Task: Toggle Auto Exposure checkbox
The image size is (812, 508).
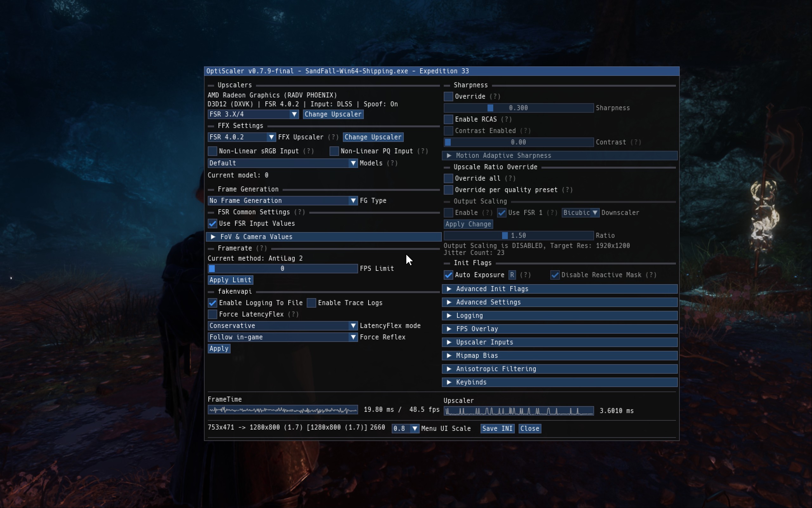Action: click(448, 275)
